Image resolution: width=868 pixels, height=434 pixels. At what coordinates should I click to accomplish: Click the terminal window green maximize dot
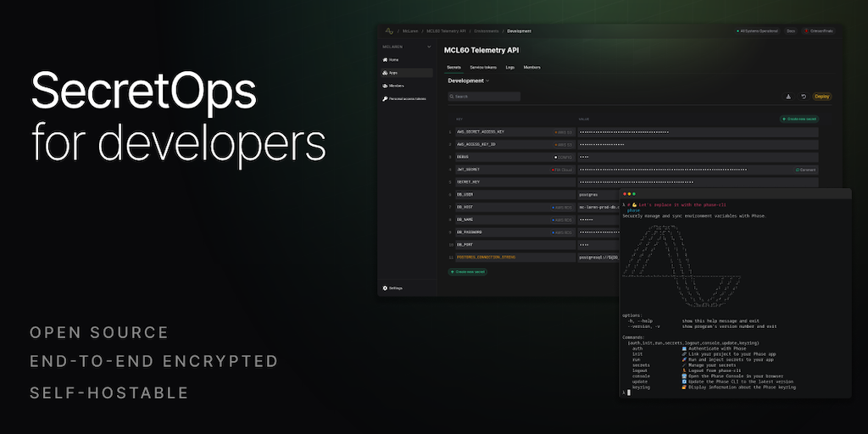[x=634, y=194]
